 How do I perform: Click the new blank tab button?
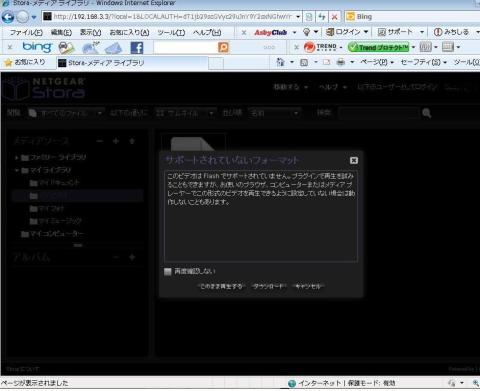pyautogui.click(x=216, y=63)
